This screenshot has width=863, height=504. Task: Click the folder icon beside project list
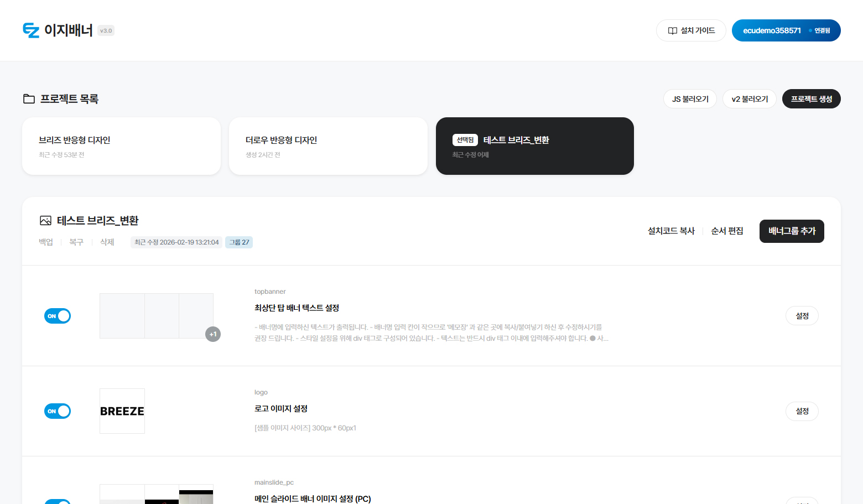coord(29,99)
